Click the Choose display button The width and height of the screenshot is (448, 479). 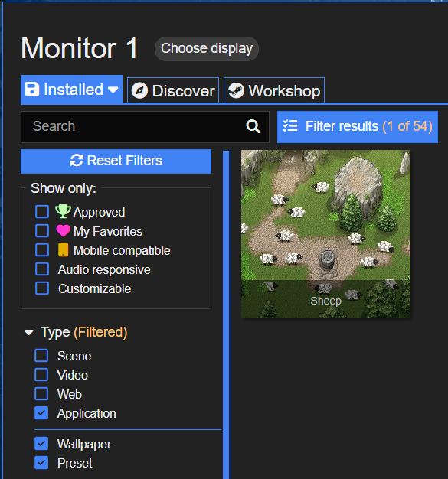(207, 48)
